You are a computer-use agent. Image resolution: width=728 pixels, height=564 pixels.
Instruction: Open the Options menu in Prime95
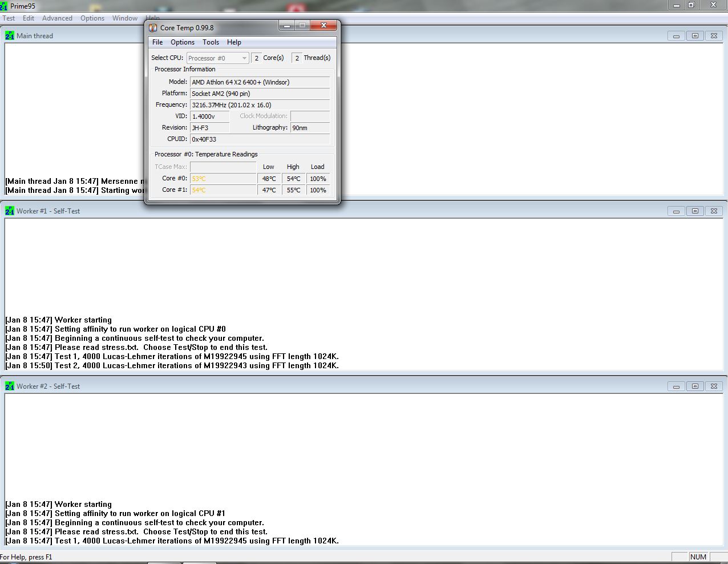point(92,18)
